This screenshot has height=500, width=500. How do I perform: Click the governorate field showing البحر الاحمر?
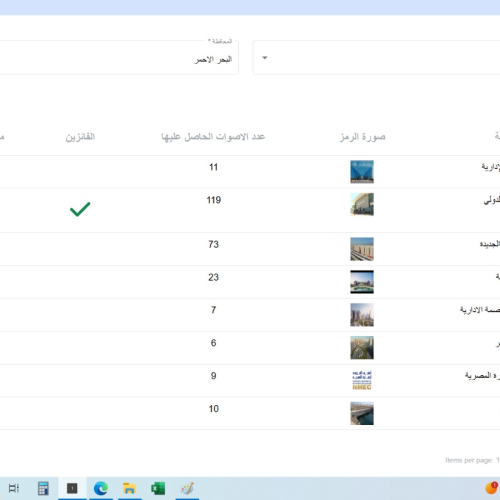click(x=119, y=58)
